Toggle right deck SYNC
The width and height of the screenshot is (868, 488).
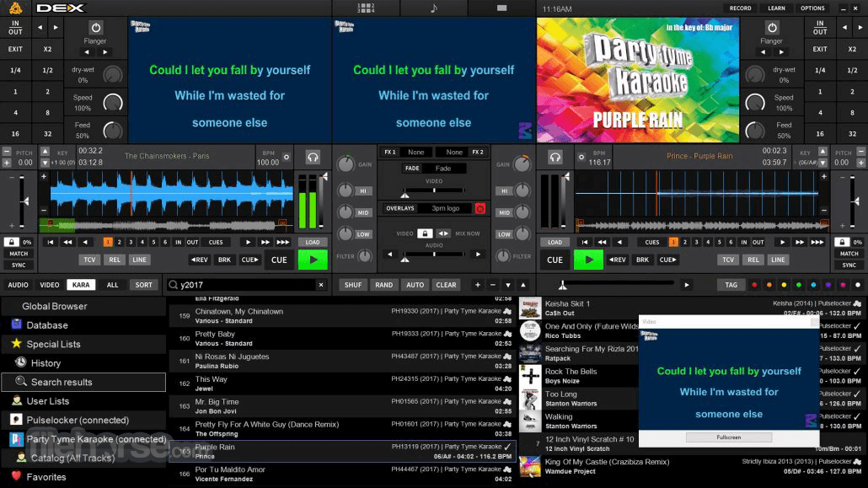[x=849, y=265]
